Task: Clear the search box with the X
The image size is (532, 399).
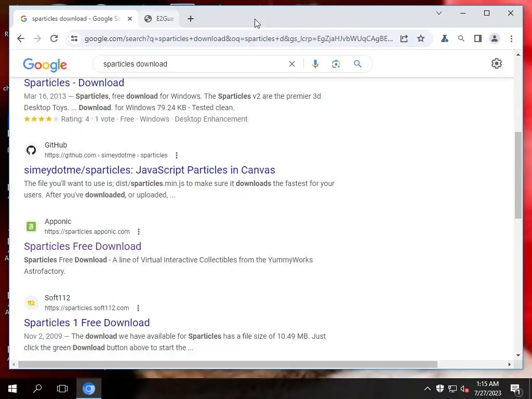Action: [x=292, y=64]
